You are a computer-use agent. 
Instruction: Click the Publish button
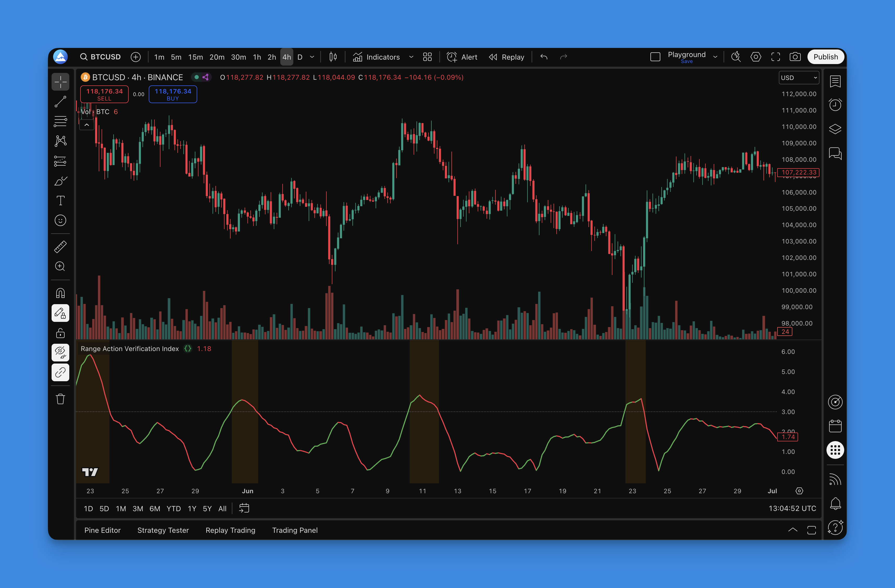tap(826, 57)
